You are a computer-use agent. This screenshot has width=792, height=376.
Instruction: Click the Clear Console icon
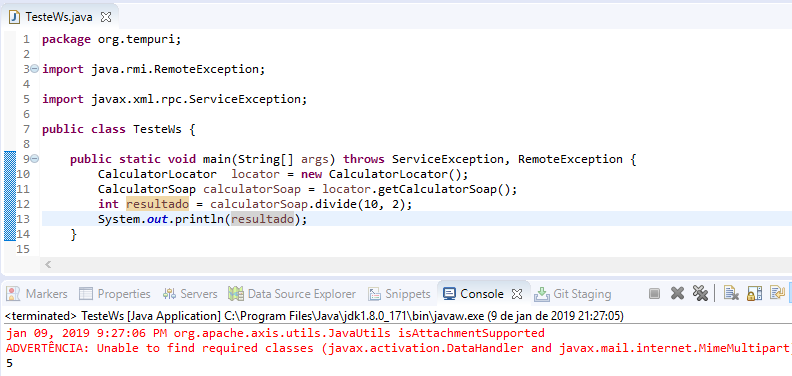pyautogui.click(x=730, y=293)
